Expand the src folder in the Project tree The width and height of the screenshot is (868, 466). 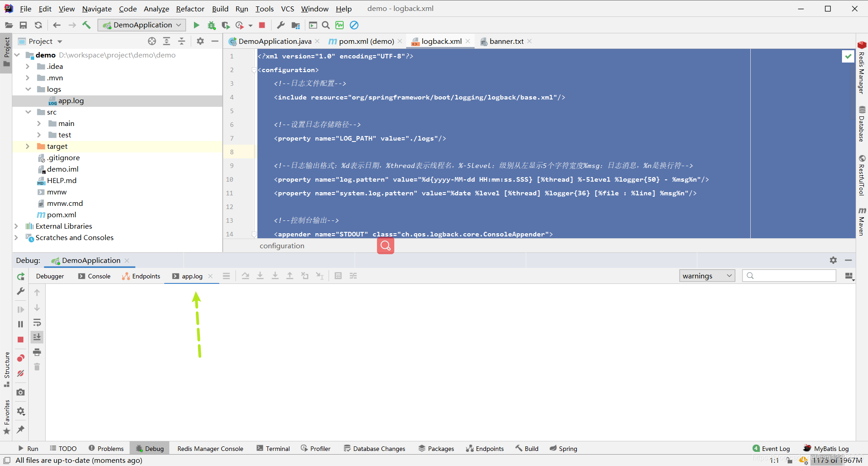click(x=28, y=112)
